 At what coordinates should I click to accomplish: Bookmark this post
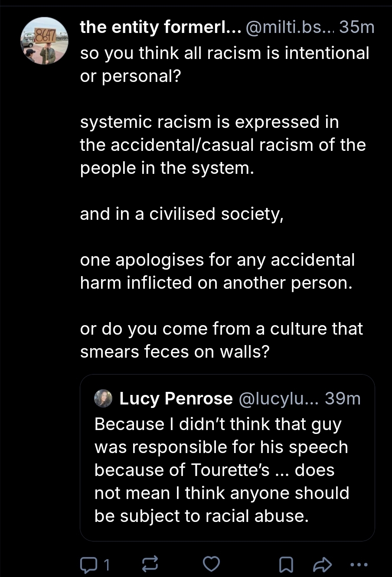[x=285, y=564]
